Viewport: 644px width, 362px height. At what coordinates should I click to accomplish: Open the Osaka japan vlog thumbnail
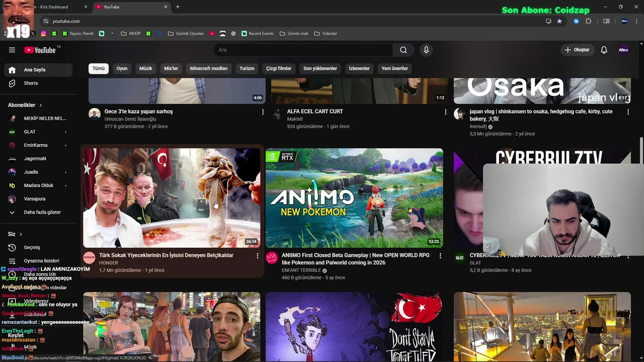click(x=542, y=91)
